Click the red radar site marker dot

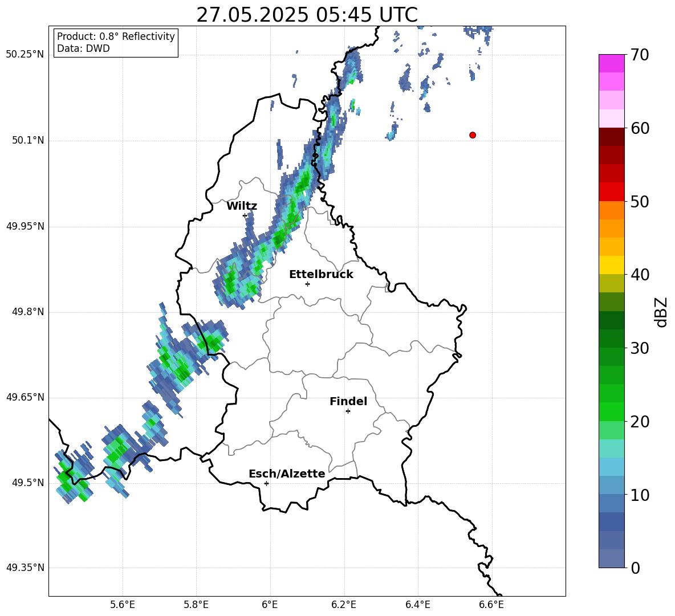(473, 135)
